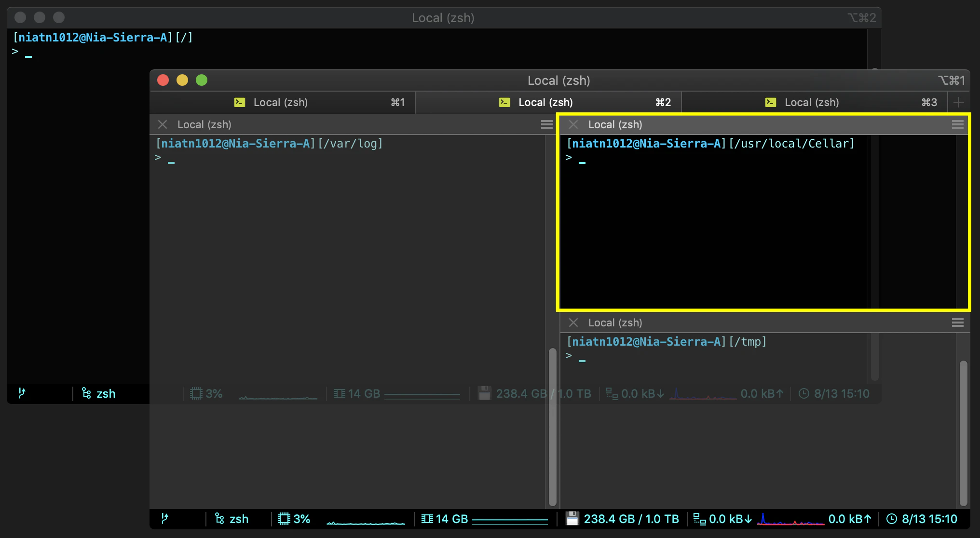This screenshot has height=538, width=980.
Task: Click the [/usr/local/Cellar] prompt text
Action: [792, 144]
